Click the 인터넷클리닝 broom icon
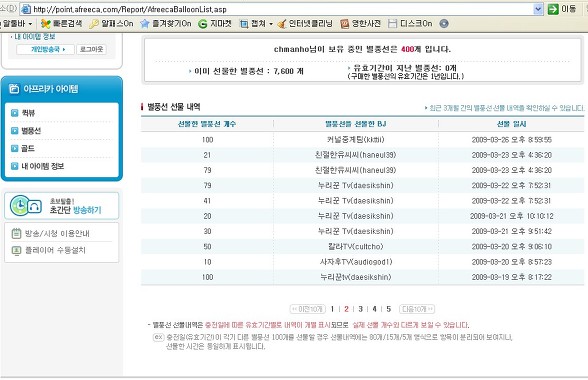The width and height of the screenshot is (588, 380). [x=282, y=24]
